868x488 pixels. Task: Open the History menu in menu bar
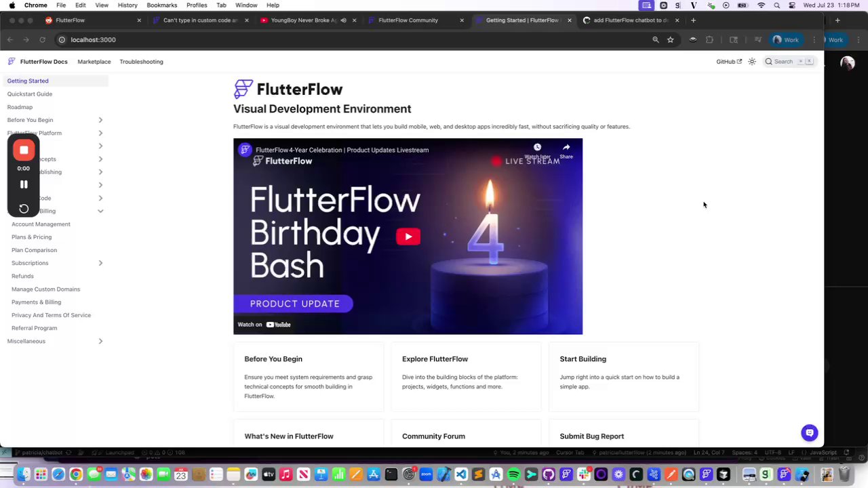point(127,5)
